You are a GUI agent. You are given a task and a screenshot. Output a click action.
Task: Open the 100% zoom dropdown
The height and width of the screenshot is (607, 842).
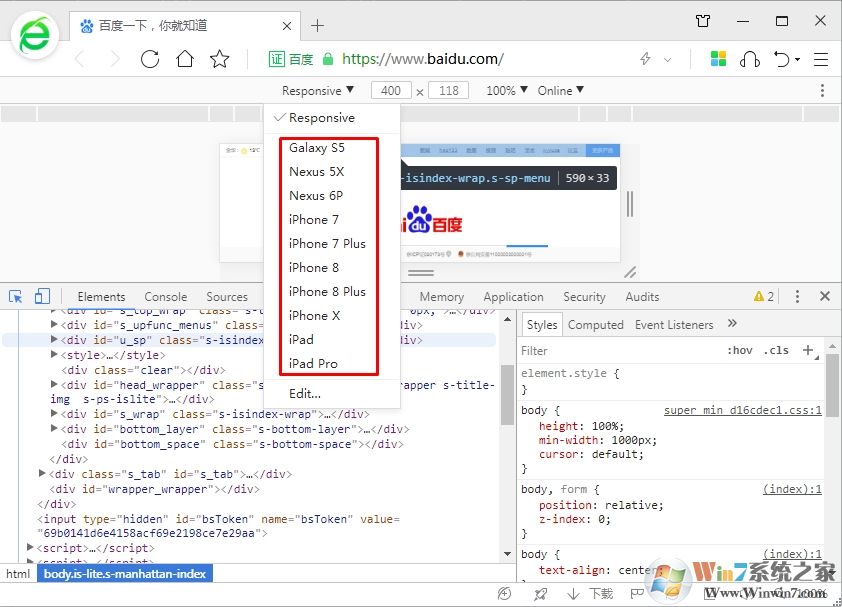tap(507, 90)
